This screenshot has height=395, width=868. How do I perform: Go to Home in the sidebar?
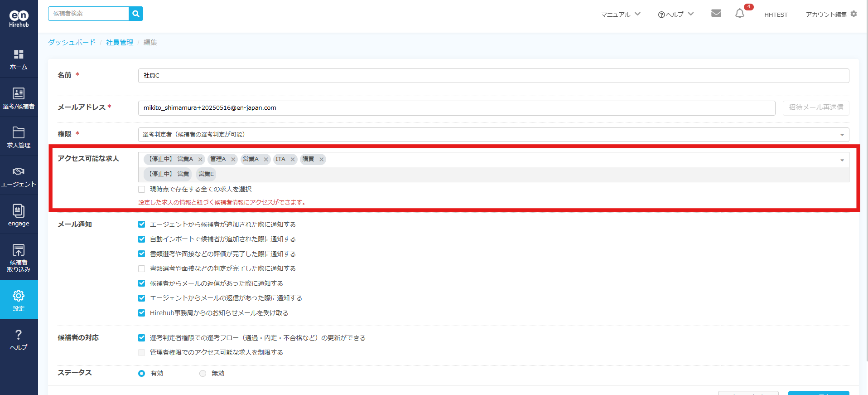(19, 59)
